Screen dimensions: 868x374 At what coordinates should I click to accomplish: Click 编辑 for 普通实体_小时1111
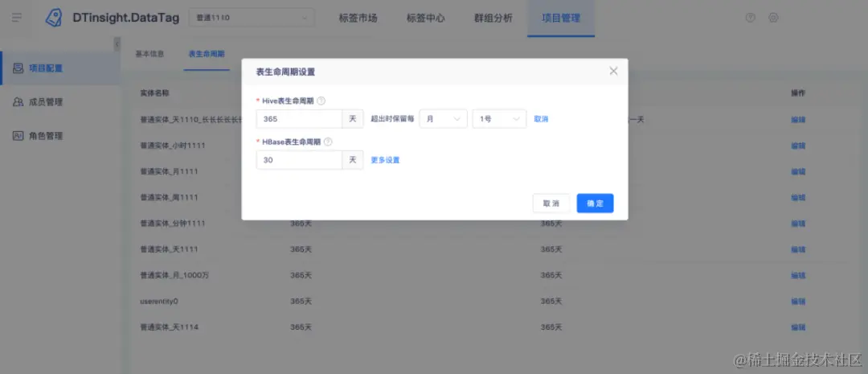pyautogui.click(x=798, y=146)
